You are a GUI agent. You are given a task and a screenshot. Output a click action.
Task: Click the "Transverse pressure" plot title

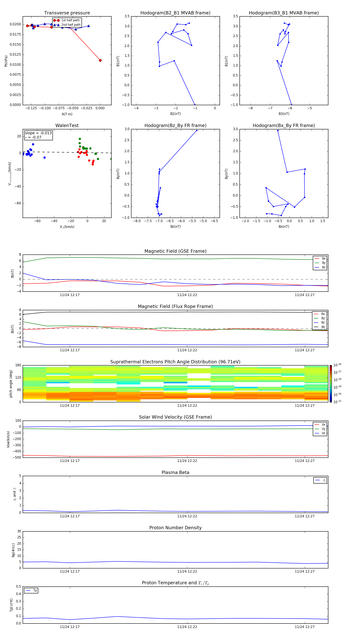(67, 13)
